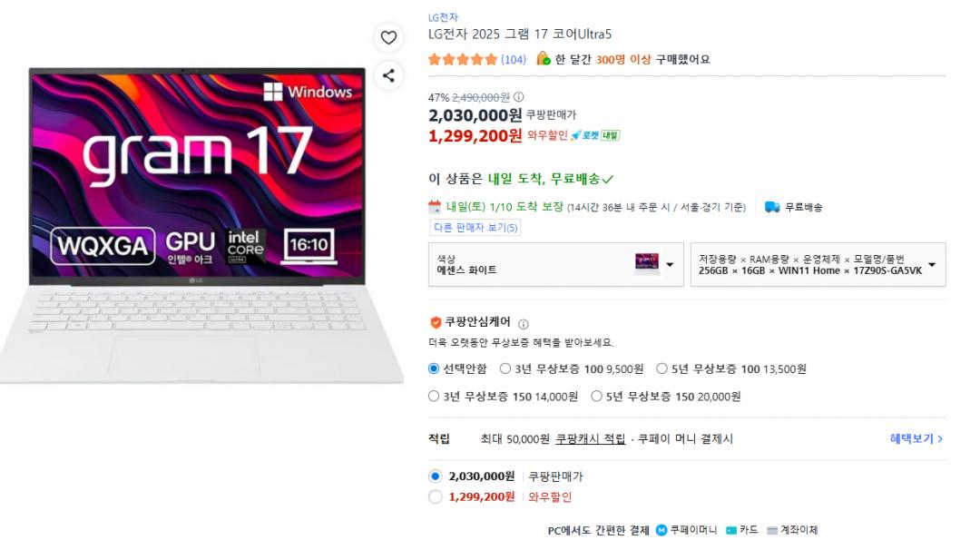
Task: Click the five-star rating icons
Action: [x=463, y=59]
